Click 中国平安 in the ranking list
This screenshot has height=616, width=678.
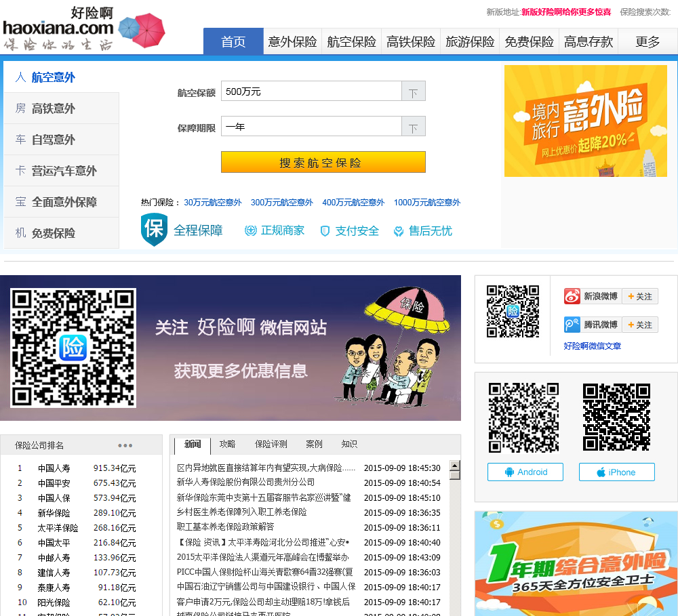(x=54, y=483)
